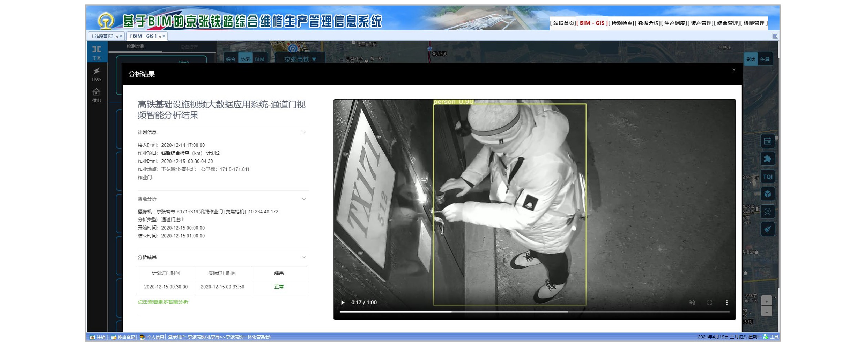Click the 结果 column header
868x347 pixels.
[x=279, y=273]
